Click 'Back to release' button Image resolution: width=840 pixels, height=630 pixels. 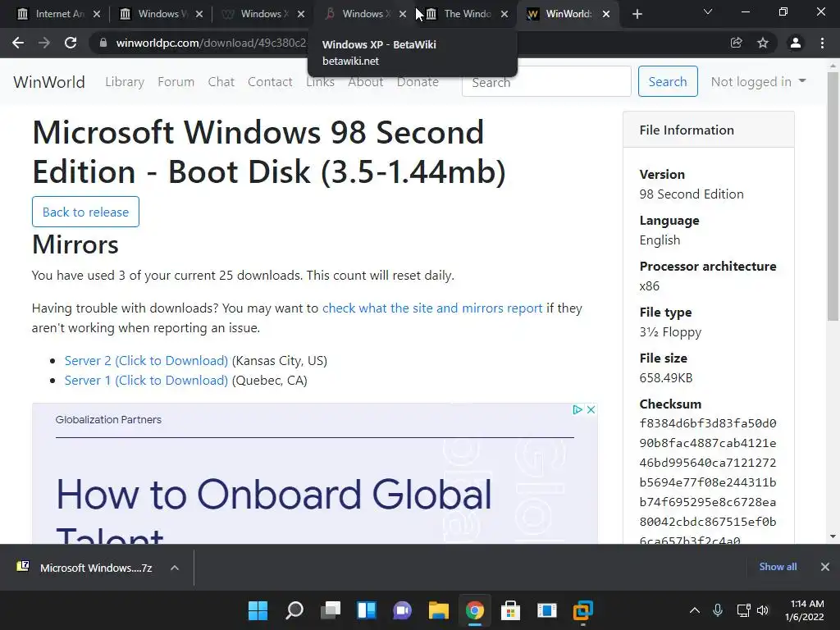pos(85,212)
